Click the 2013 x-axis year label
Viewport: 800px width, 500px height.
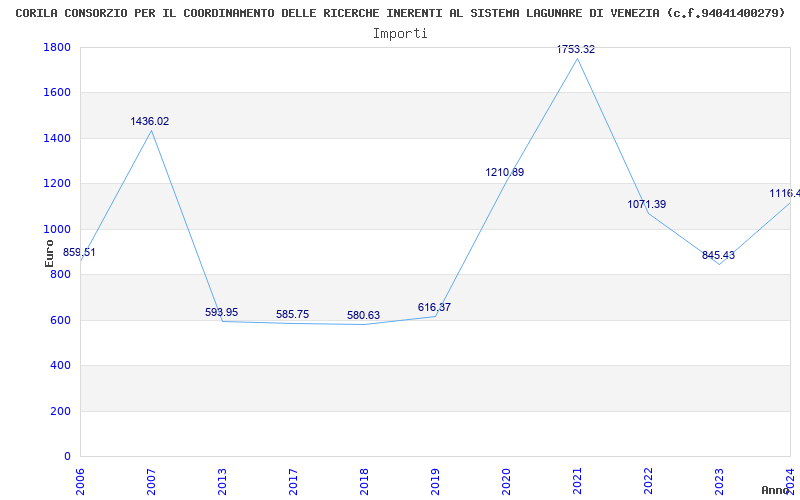click(x=221, y=481)
